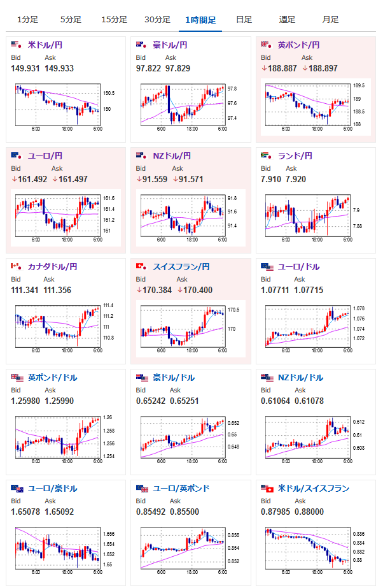
Task: Open the 英ポンド/ドル pair link
Action: click(52, 377)
